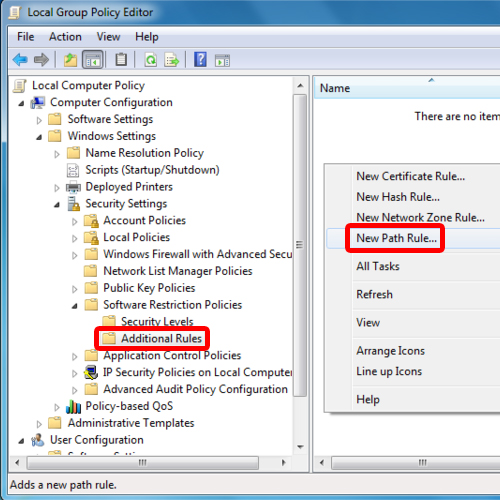The width and height of the screenshot is (500, 500).
Task: Click the Computer Configuration computer icon
Action: [x=38, y=103]
